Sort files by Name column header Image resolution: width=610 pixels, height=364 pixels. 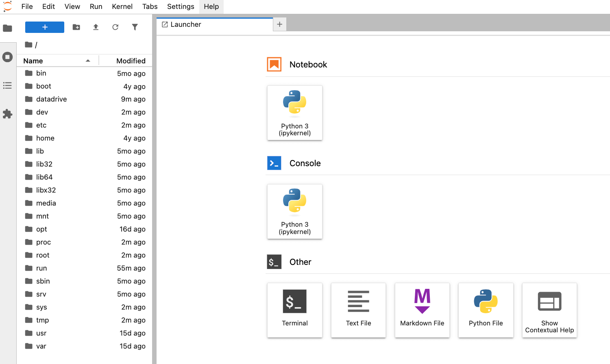57,61
